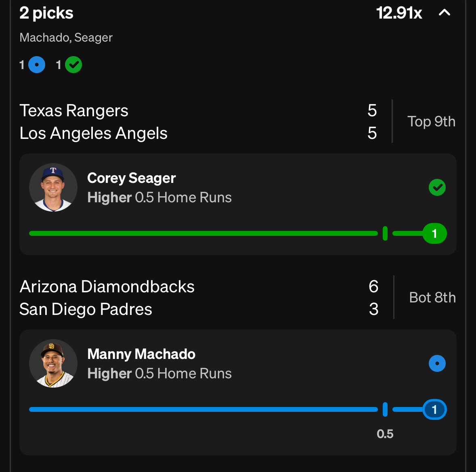The image size is (476, 472).
Task: Select the San Diego Padres team name
Action: [x=86, y=309]
